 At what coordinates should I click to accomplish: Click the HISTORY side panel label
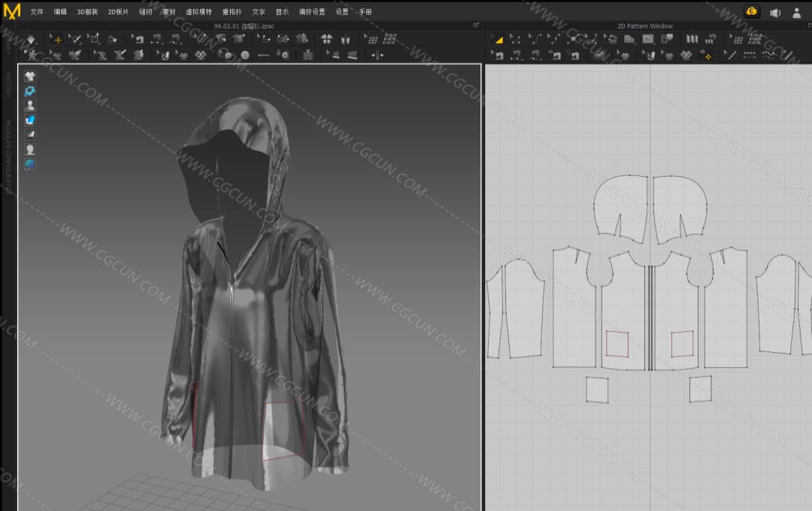click(8, 84)
